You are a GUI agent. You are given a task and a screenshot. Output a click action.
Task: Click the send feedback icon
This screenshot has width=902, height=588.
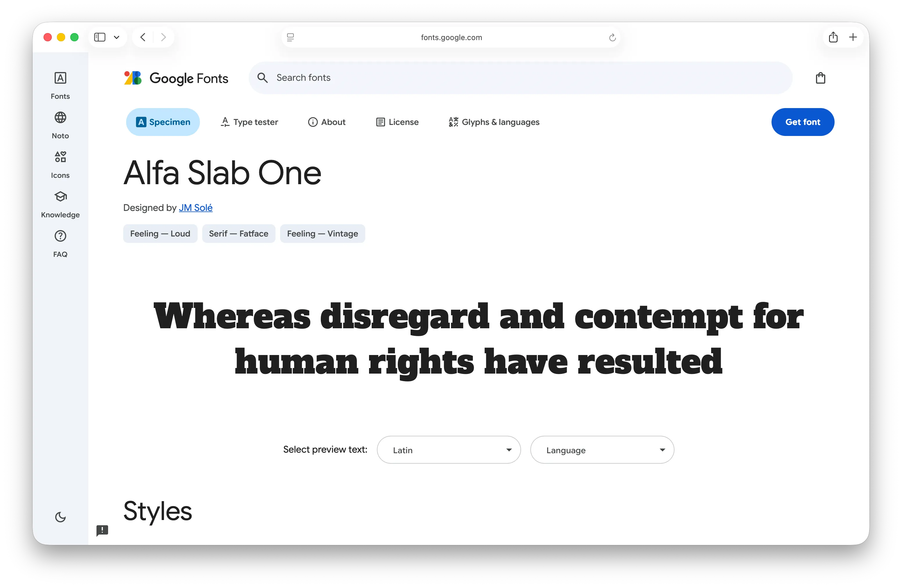point(102,530)
